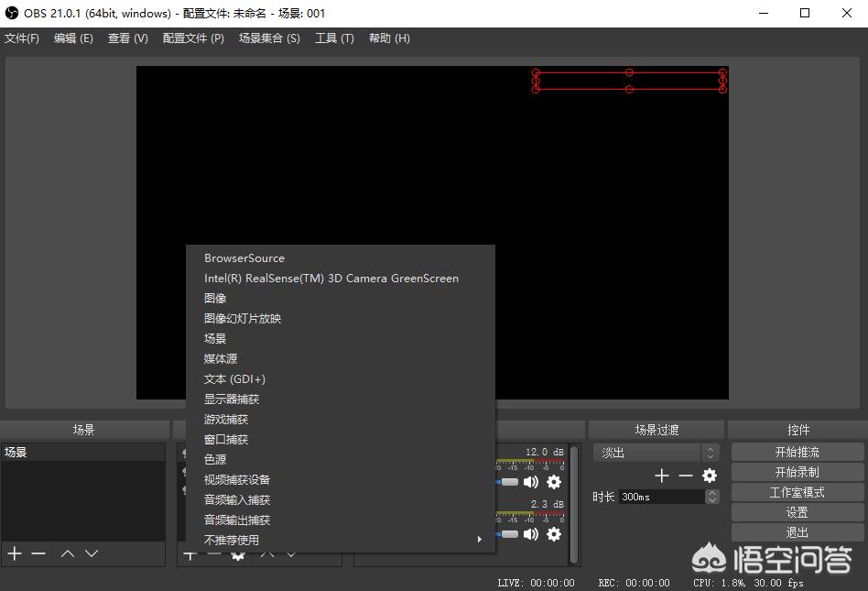Open settings gear for the 12.0 dB mixer channel
The height and width of the screenshot is (591, 868).
554,482
